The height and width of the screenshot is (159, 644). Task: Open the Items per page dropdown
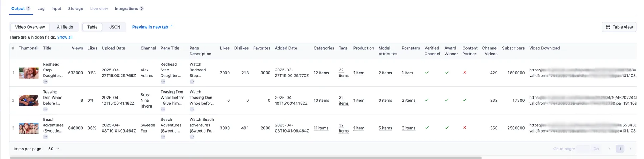54,149
